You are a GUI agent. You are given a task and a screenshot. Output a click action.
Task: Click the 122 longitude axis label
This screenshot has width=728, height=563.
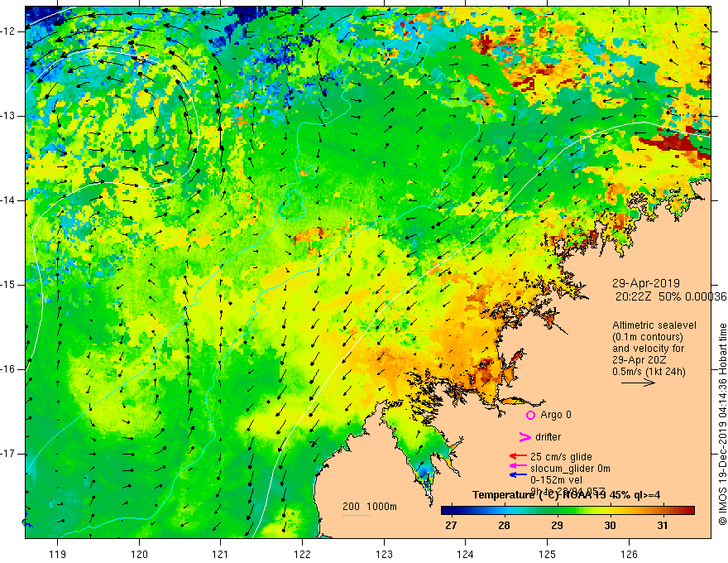(302, 554)
